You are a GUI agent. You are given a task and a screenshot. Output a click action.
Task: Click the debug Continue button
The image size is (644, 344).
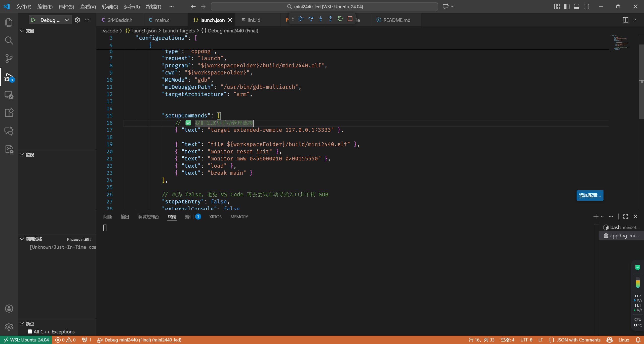[301, 19]
